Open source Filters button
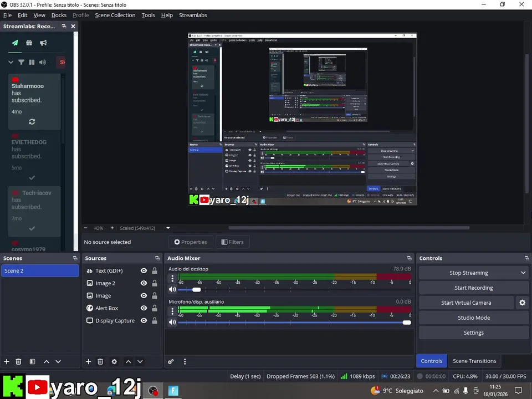Image resolution: width=532 pixels, height=399 pixels. point(233,242)
